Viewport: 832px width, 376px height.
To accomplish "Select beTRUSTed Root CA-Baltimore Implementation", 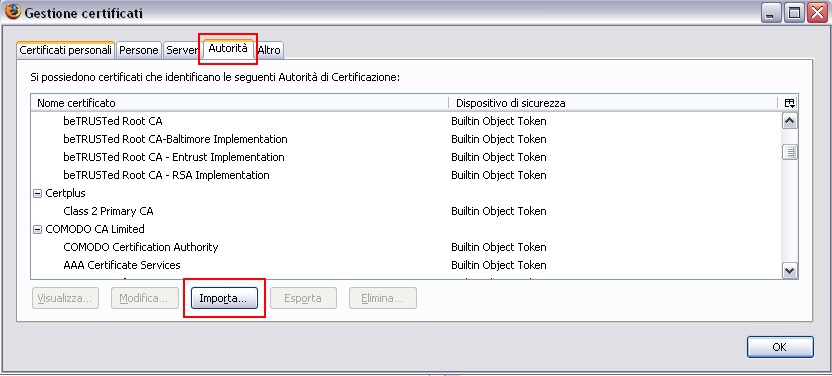I will point(176,139).
